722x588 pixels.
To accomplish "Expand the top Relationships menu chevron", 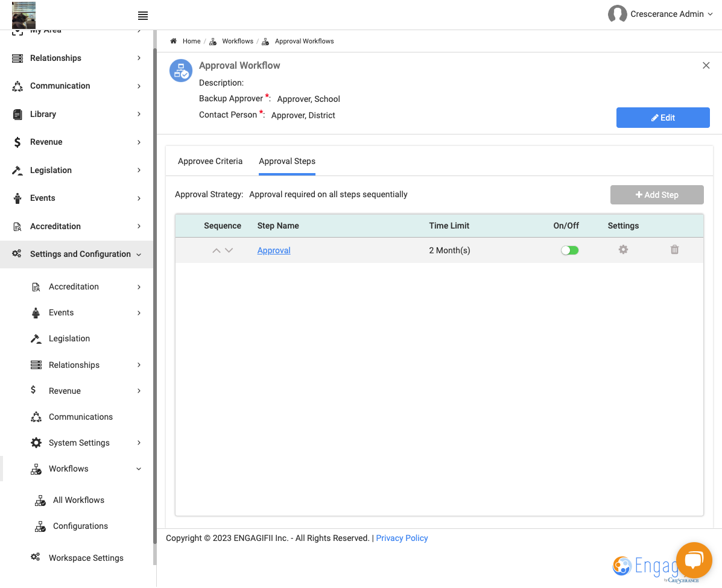I will pyautogui.click(x=139, y=58).
